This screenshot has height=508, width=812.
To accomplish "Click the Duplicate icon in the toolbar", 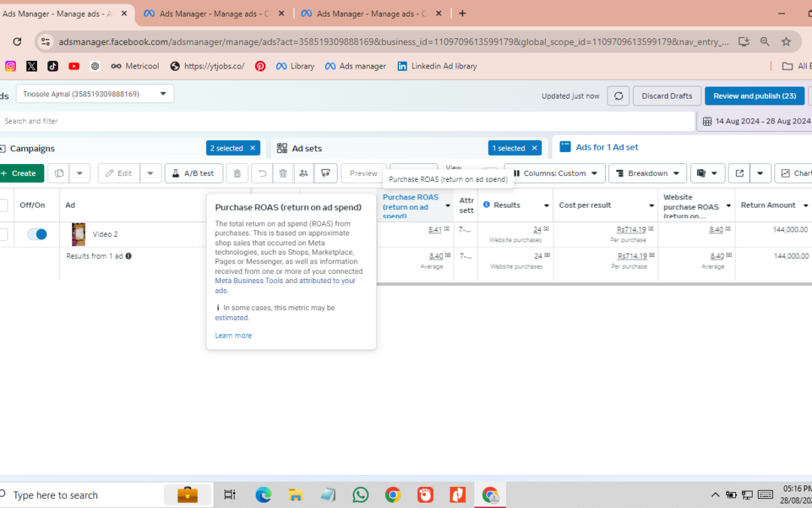I will pos(59,173).
